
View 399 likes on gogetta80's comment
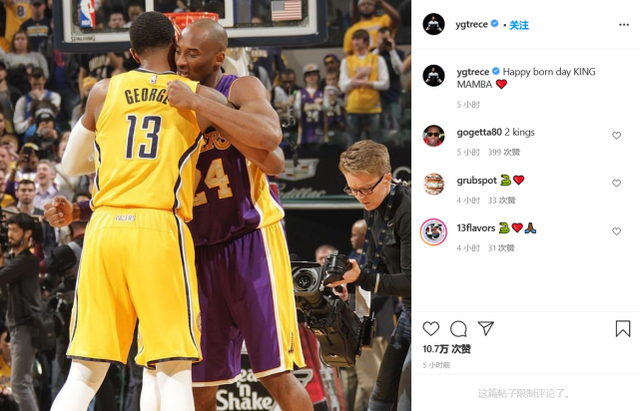coord(504,152)
